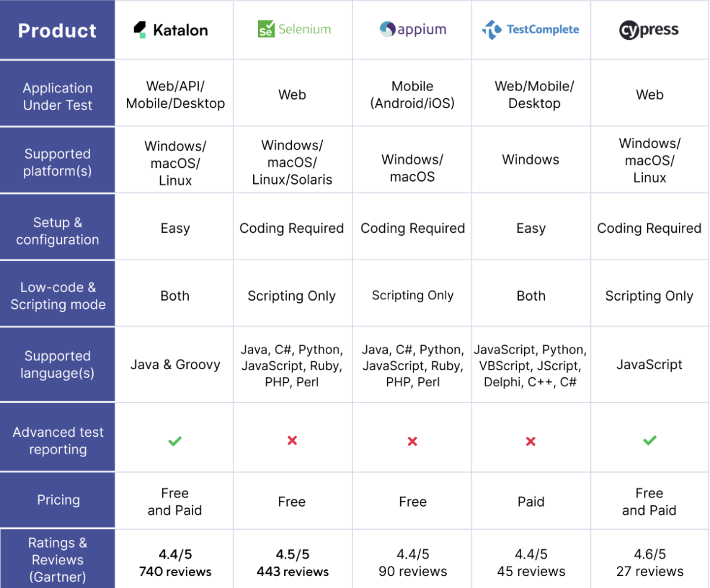Select the Product header cell
This screenshot has height=588, width=710.
coord(57,30)
